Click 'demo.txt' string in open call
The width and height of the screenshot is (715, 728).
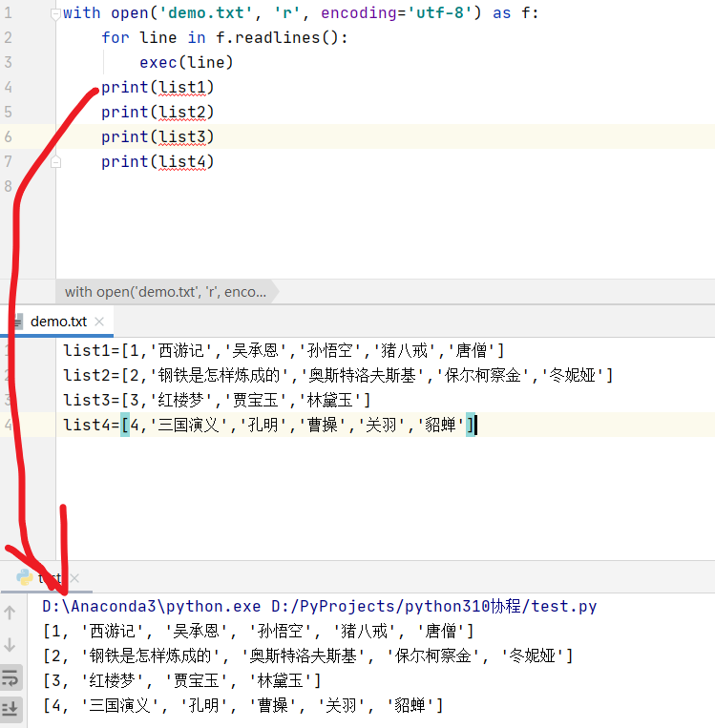coord(207,13)
